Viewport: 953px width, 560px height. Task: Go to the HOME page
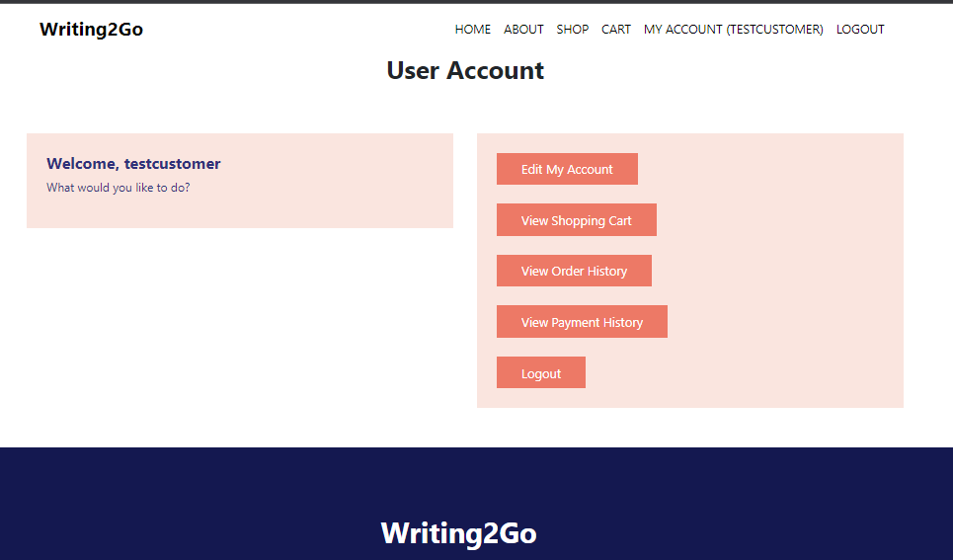(x=473, y=30)
